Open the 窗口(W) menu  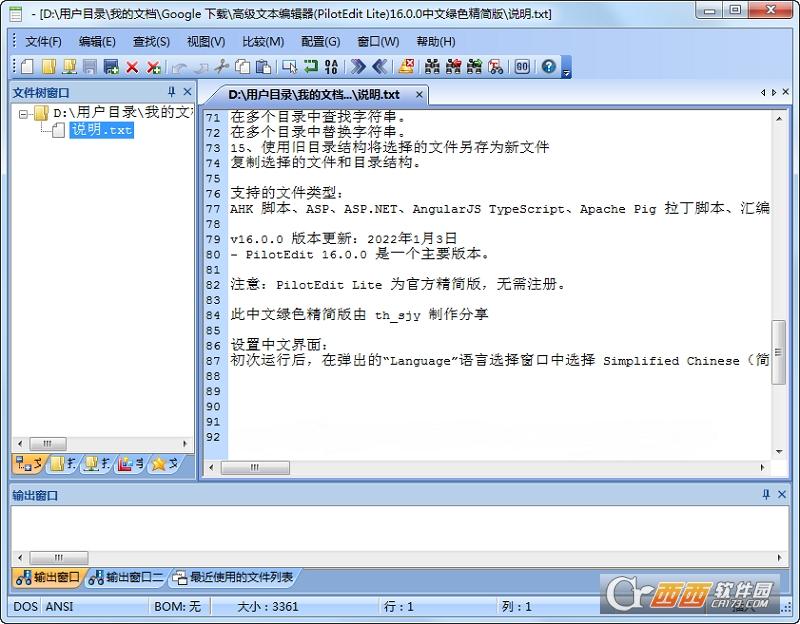click(x=378, y=42)
